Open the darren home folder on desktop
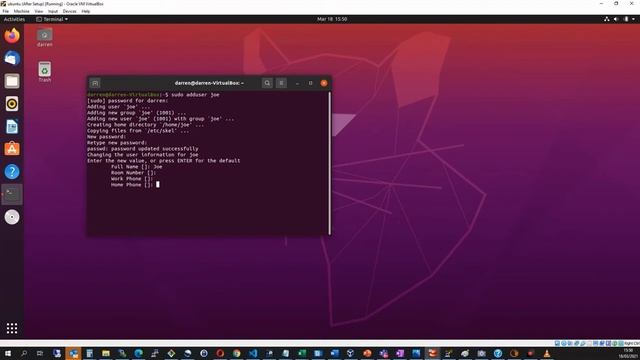 44,38
